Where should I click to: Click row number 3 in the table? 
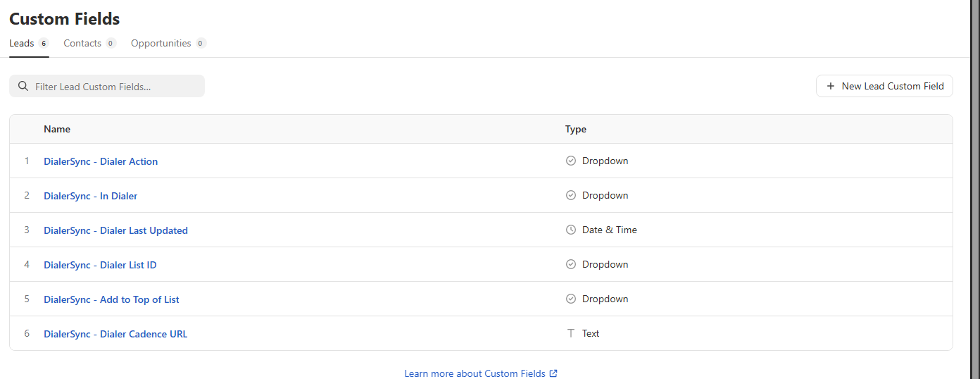[27, 230]
